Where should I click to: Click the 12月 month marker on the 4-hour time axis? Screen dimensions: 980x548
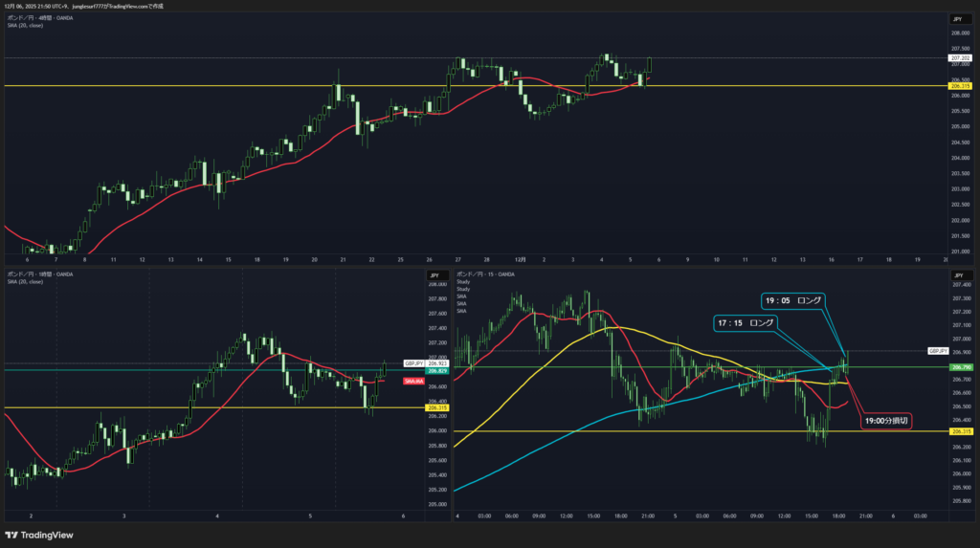tap(521, 259)
